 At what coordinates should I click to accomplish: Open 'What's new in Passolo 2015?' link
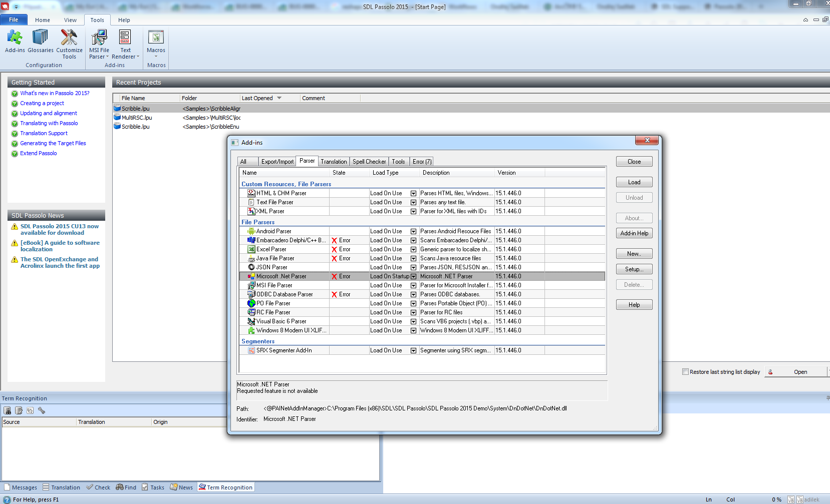[x=55, y=93]
